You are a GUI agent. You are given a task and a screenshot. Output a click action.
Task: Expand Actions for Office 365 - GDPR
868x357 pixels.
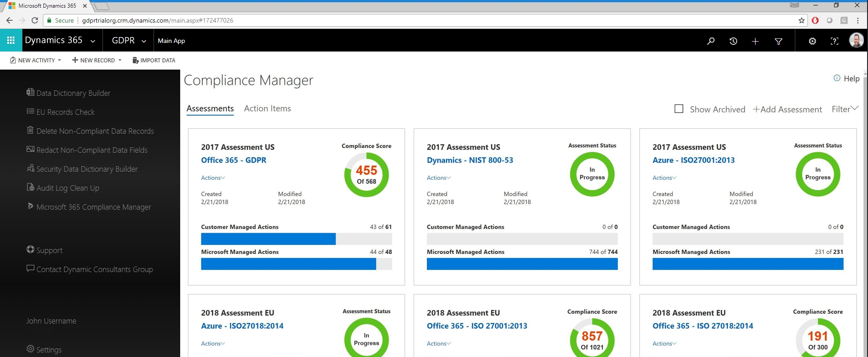(213, 178)
